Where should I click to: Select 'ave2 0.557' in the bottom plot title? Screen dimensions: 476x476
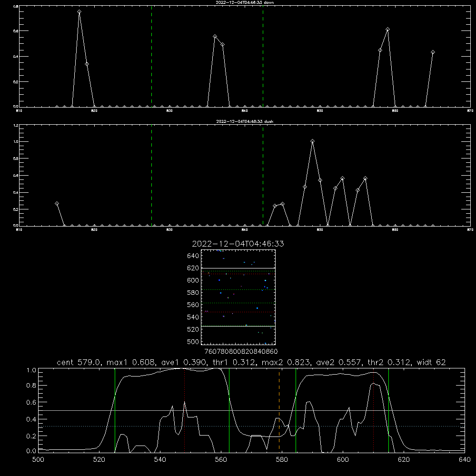coord(339,362)
